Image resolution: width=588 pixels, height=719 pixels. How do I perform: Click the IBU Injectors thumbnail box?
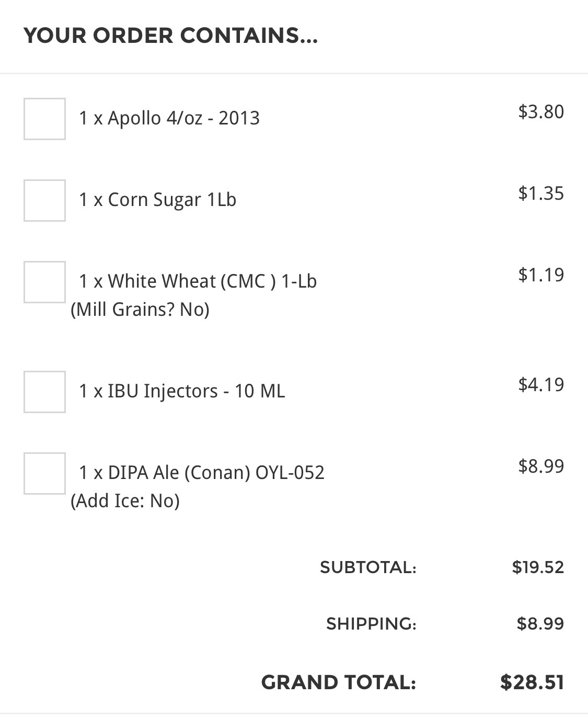click(44, 392)
